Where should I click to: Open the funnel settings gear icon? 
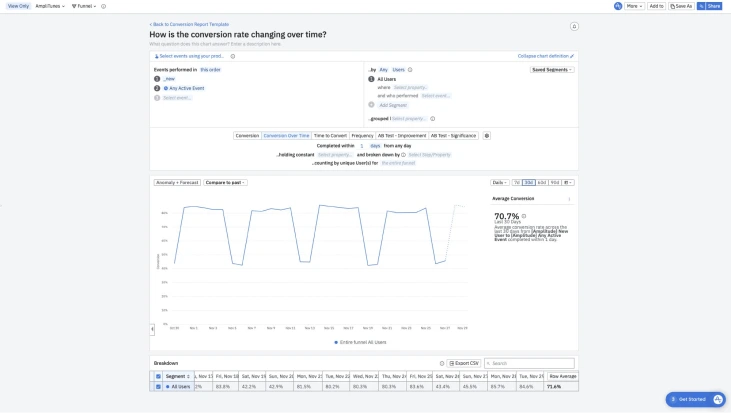click(487, 135)
